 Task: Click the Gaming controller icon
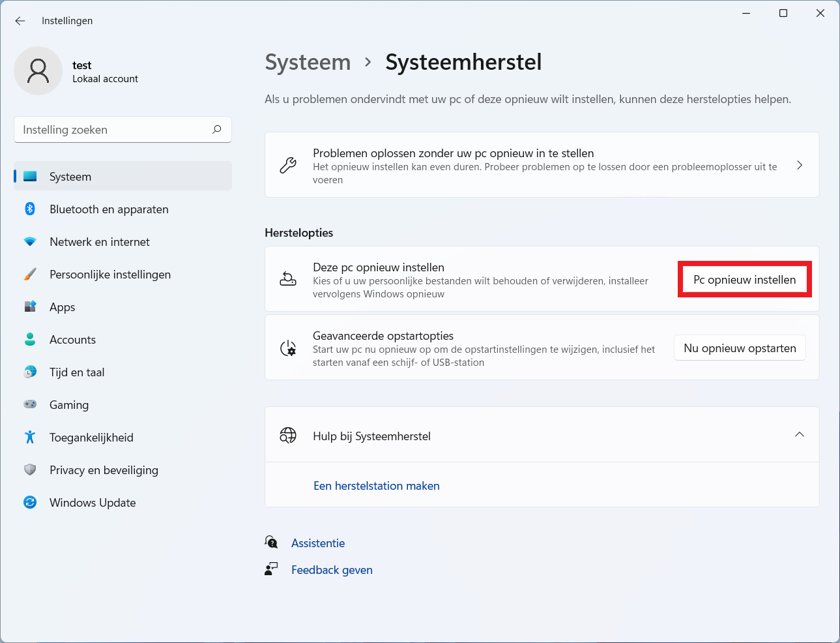(x=30, y=404)
